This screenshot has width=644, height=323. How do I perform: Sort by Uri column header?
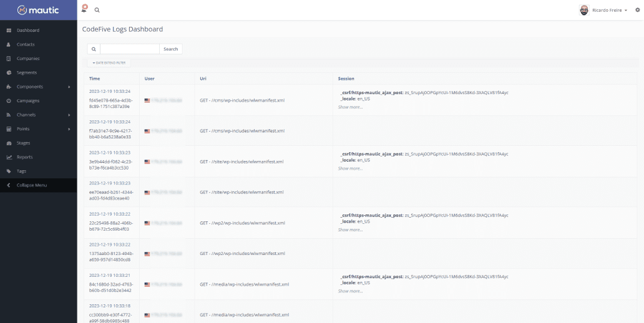tap(202, 79)
